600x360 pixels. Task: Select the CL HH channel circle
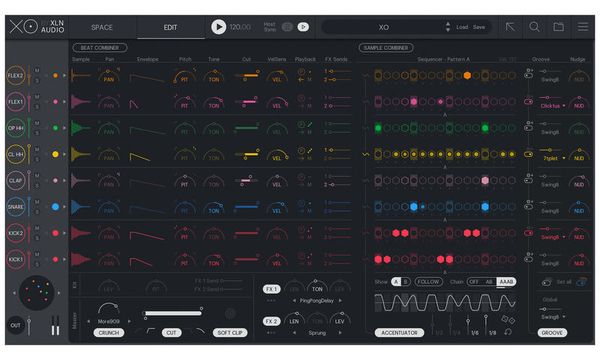[16, 154]
